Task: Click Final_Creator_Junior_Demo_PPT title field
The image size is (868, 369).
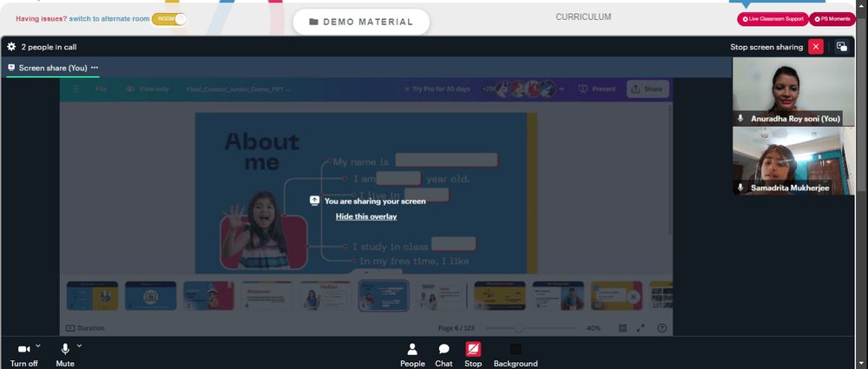Action: coord(238,89)
